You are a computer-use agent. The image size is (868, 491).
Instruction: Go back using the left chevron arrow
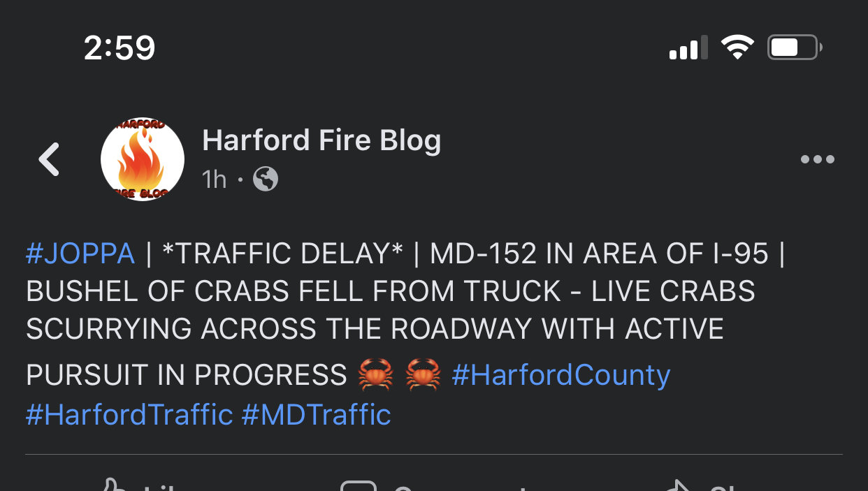pos(49,159)
